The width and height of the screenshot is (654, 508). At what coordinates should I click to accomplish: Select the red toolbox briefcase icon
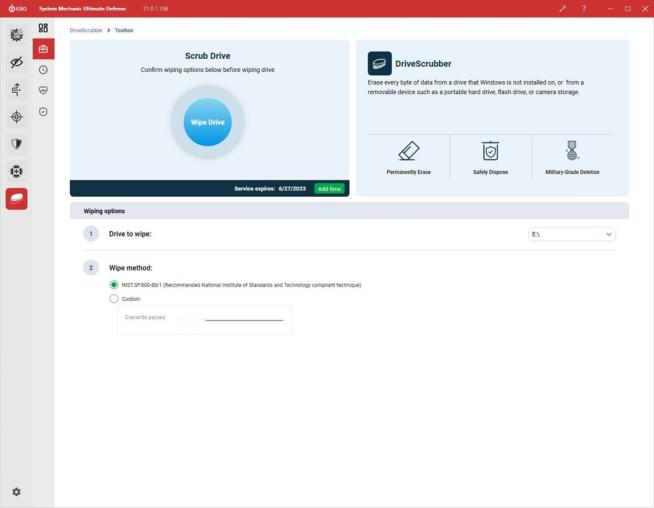[43, 49]
